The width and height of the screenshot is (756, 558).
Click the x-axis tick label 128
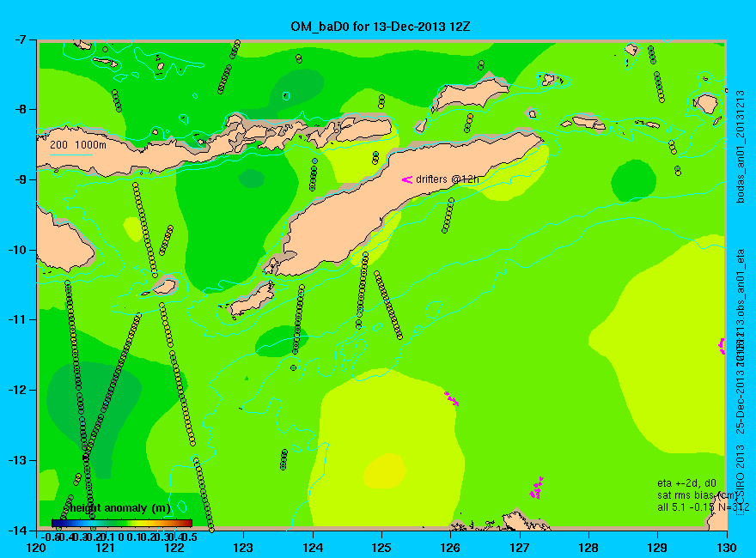point(588,548)
